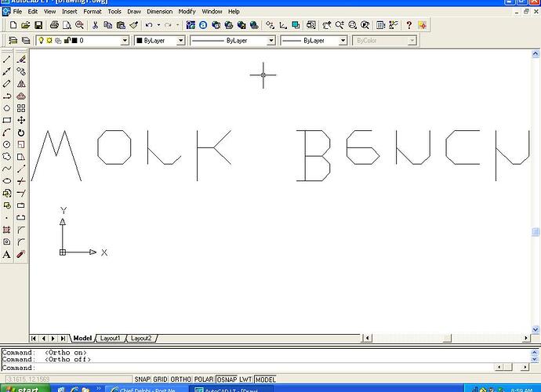Toggle layer 0 on/off lightbulb
The height and width of the screenshot is (392, 541).
(41, 40)
